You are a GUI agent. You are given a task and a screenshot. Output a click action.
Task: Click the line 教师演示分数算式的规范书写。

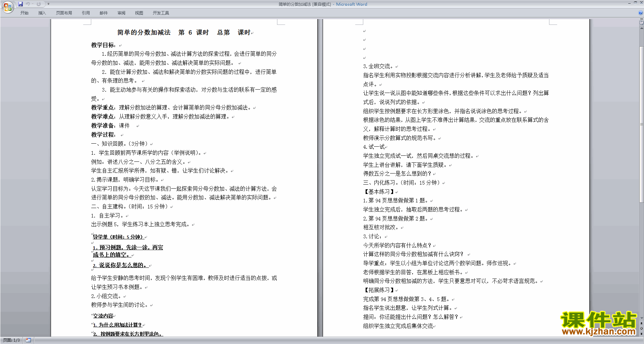tap(400, 138)
